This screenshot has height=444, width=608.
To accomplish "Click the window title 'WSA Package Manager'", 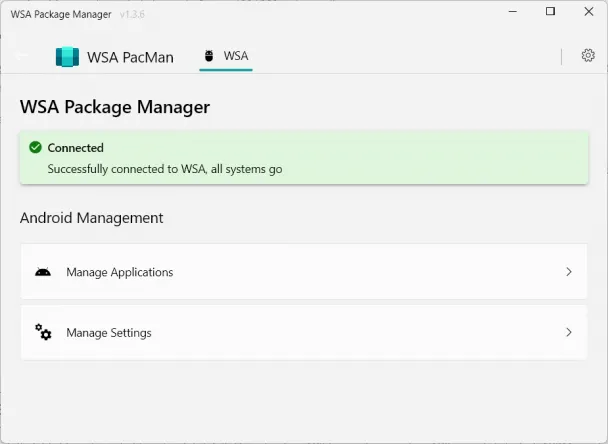I will point(61,14).
